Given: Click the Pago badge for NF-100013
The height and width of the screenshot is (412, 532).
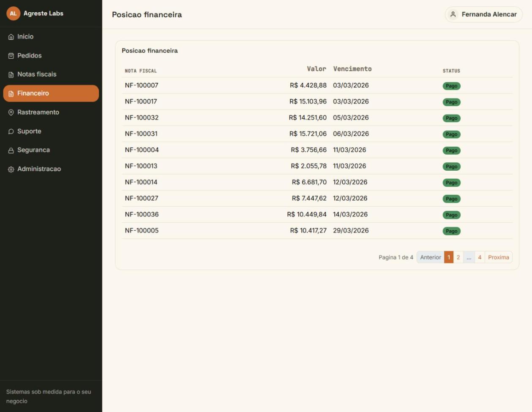Looking at the screenshot, I should tap(451, 166).
